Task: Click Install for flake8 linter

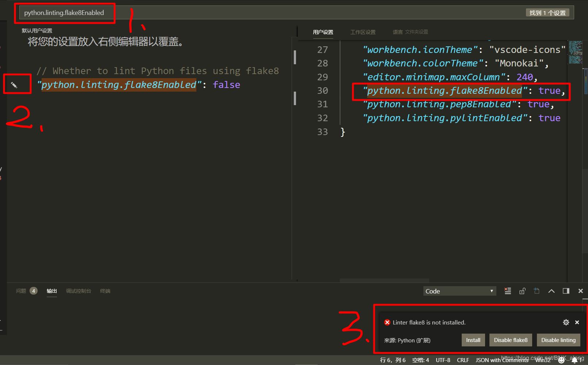Action: tap(473, 340)
